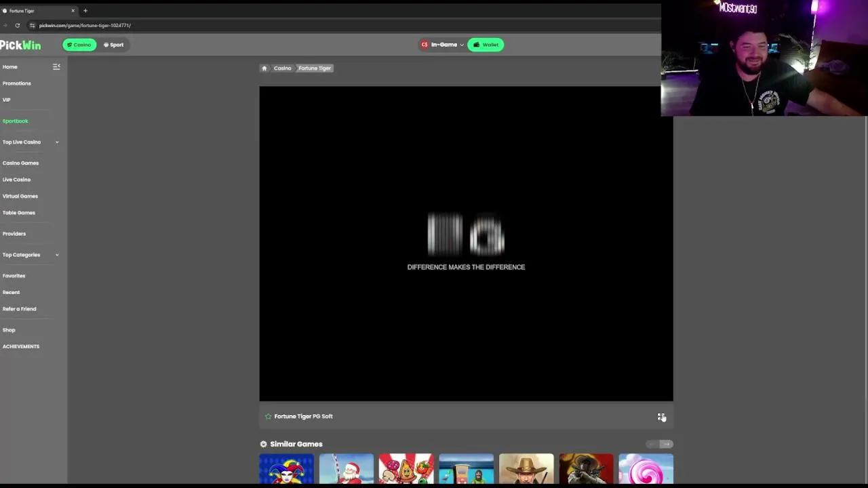
Task: Navigate to Live Casino
Action: 17,180
